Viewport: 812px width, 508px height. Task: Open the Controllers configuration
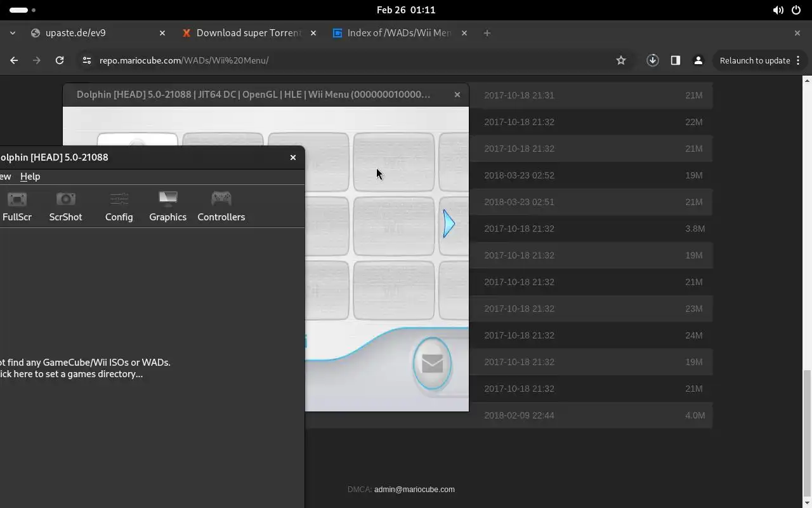(x=221, y=206)
